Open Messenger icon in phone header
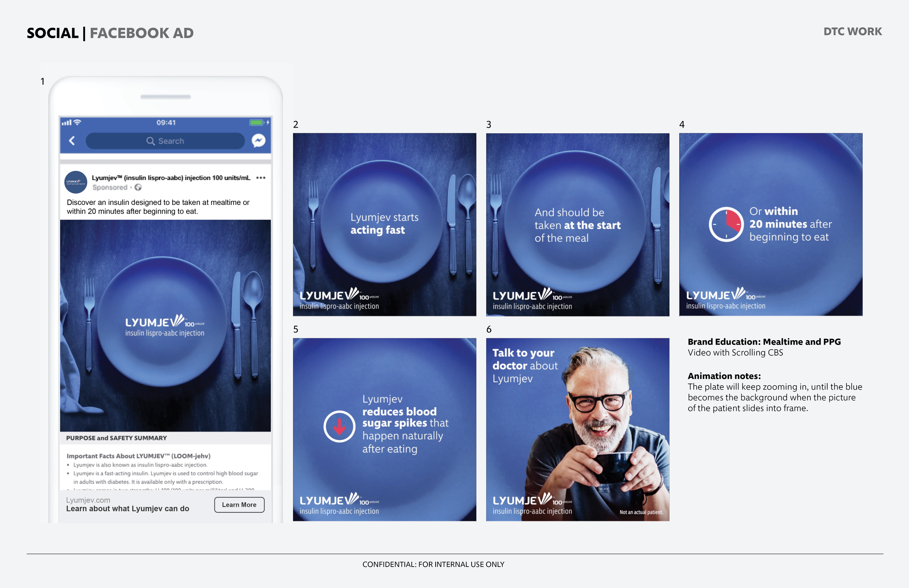 coord(259,141)
